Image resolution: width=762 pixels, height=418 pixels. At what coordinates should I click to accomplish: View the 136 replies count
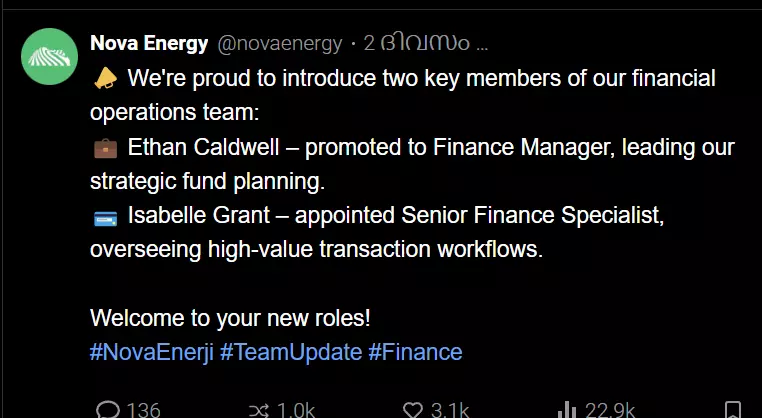coord(143,410)
